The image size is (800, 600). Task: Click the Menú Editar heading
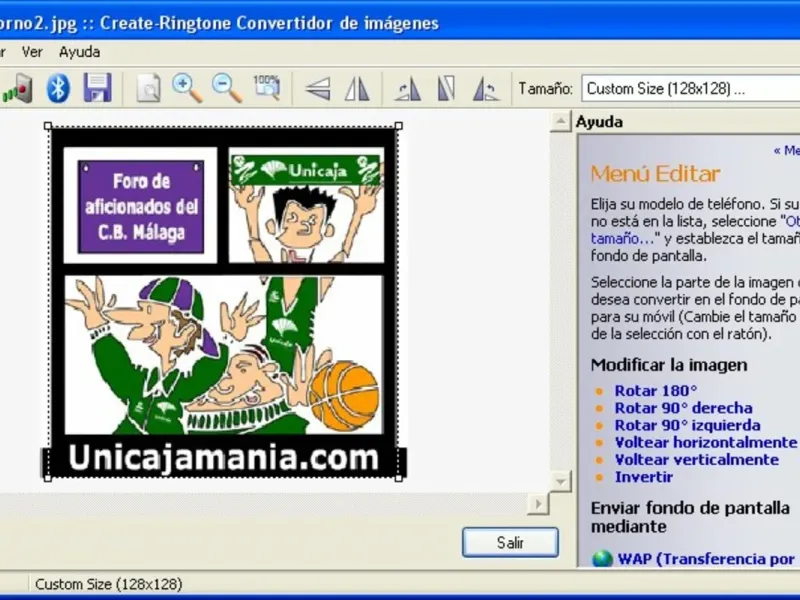coord(655,174)
